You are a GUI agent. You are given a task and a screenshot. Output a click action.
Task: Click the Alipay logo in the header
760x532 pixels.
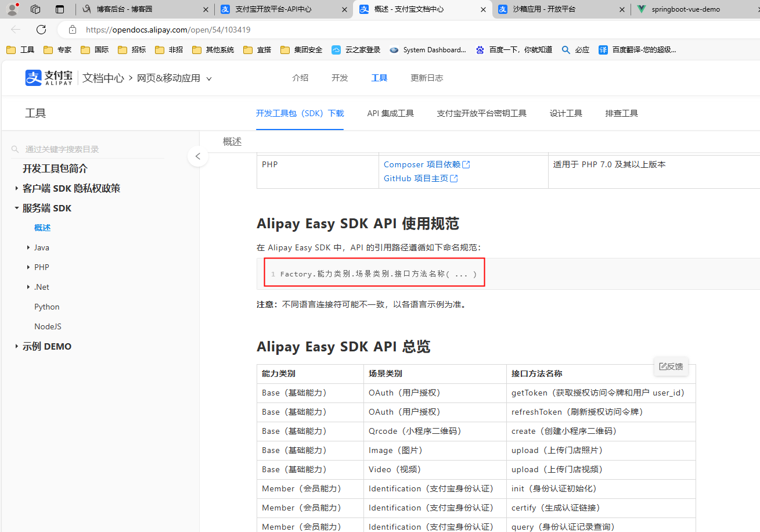pyautogui.click(x=49, y=78)
